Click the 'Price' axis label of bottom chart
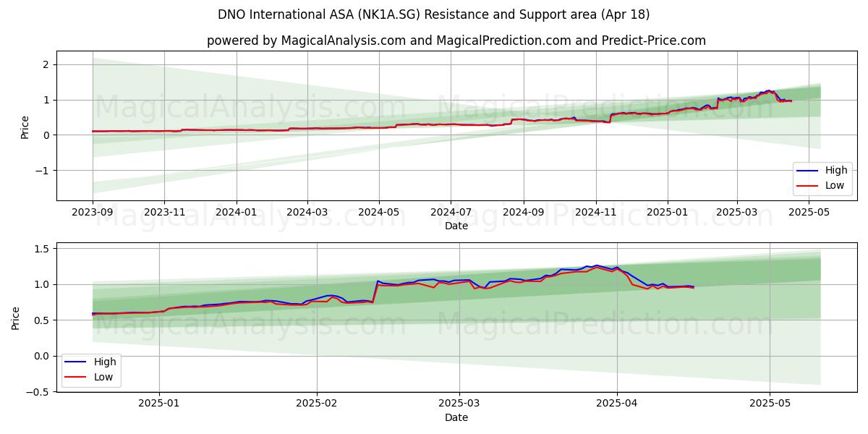This screenshot has width=868, height=434. tap(16, 318)
